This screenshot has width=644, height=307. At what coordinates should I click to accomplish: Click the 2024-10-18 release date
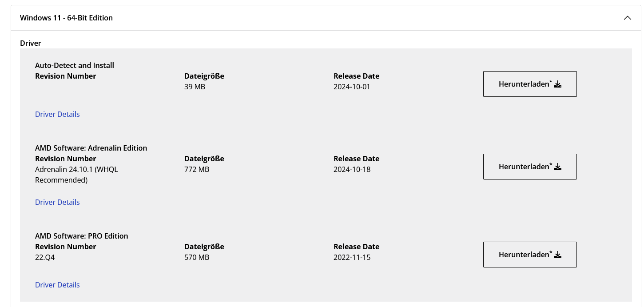352,169
